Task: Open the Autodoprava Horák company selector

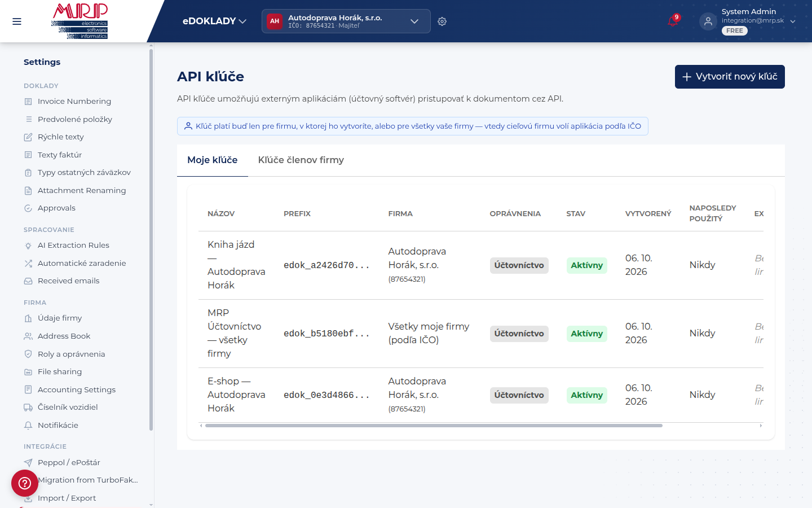Action: [x=346, y=21]
